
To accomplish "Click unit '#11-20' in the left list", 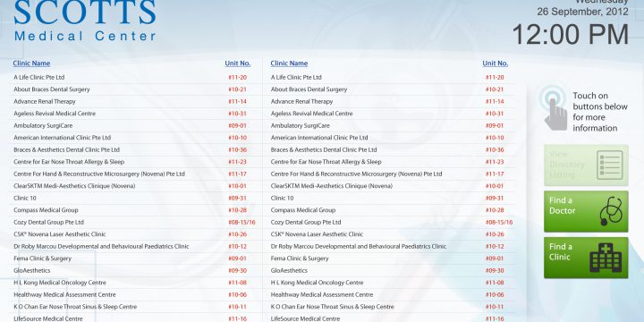I will [x=237, y=77].
